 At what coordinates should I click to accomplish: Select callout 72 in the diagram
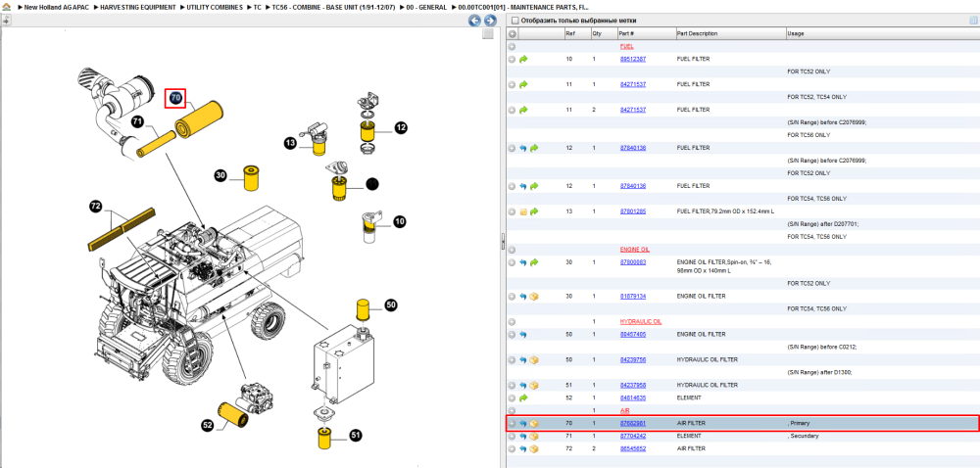coord(96,206)
